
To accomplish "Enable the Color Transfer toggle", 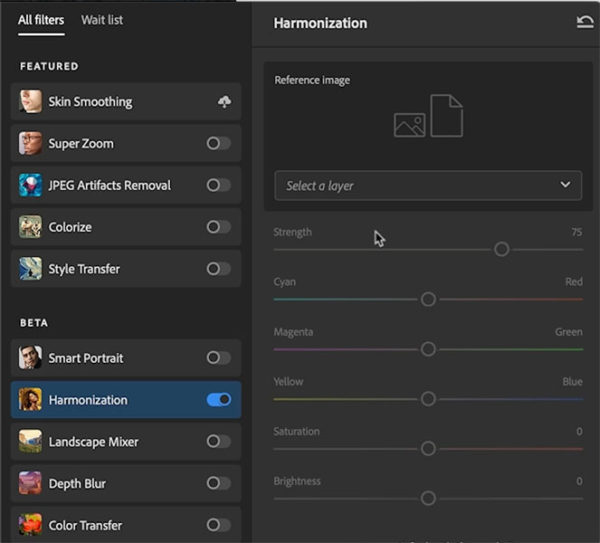I will coord(218,525).
